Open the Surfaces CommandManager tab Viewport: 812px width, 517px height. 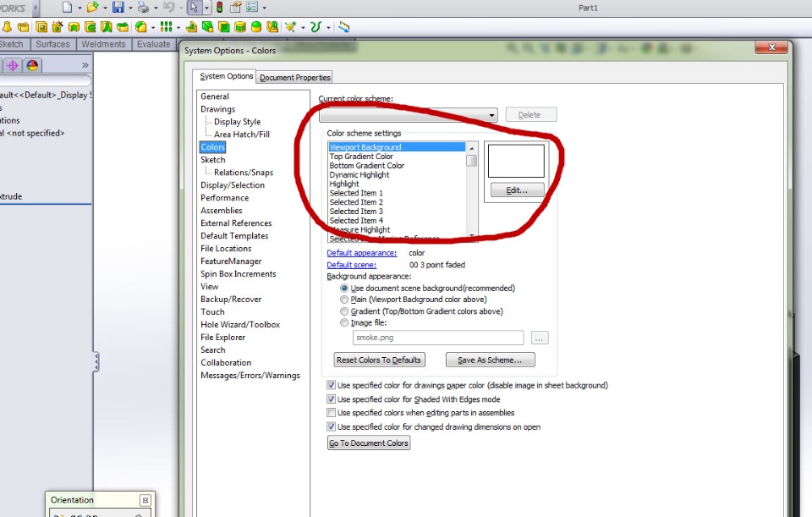(52, 44)
